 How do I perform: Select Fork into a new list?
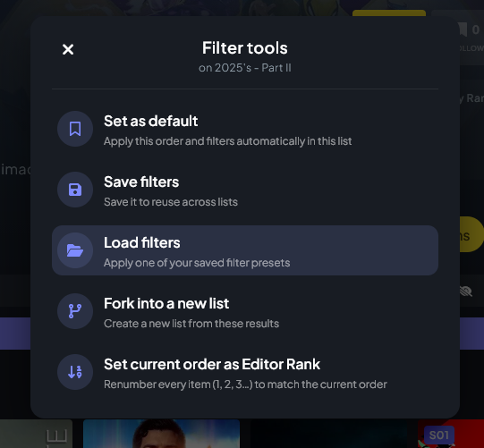245,311
